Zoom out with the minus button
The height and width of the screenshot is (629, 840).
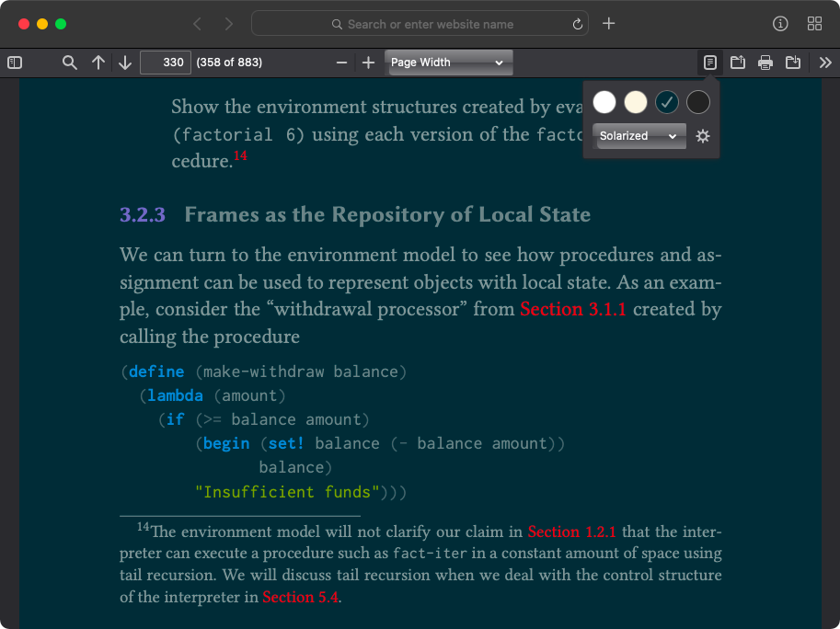(x=341, y=63)
